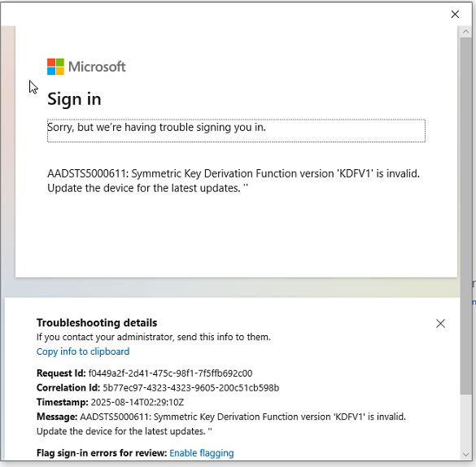
Task: Copy info to clipboard
Action: pos(83,351)
